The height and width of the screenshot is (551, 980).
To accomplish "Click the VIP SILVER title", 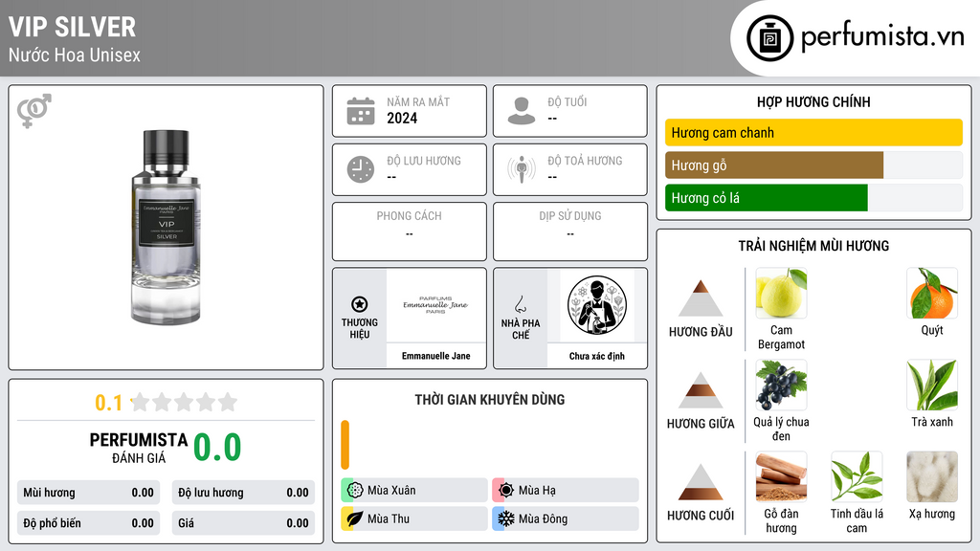I will tap(72, 27).
